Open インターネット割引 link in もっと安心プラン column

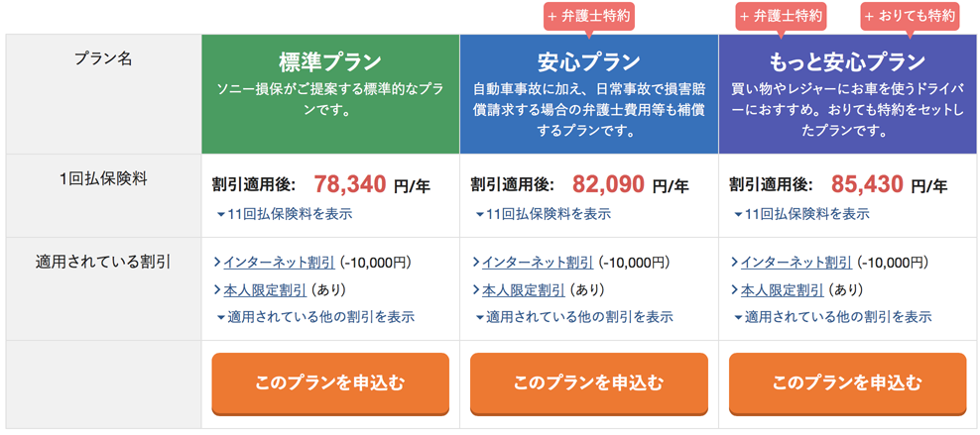click(796, 263)
